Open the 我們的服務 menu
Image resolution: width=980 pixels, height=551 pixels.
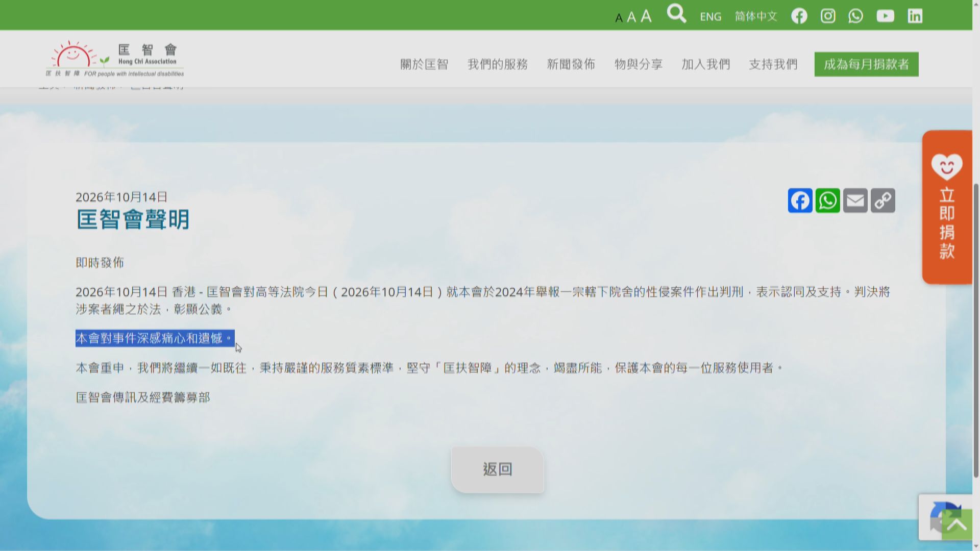point(498,64)
